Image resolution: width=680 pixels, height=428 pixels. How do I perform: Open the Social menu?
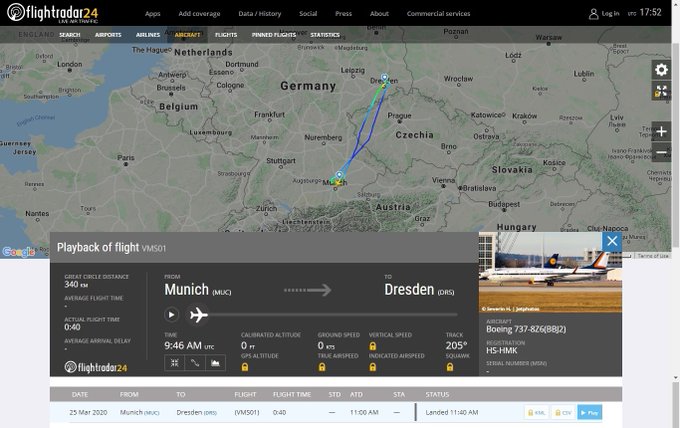308,13
